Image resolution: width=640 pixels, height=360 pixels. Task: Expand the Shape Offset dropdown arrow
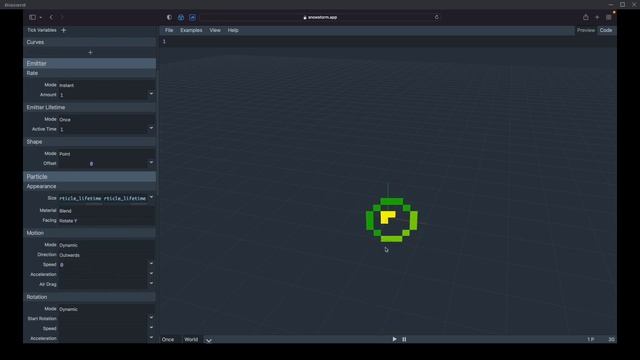pyautogui.click(x=151, y=162)
